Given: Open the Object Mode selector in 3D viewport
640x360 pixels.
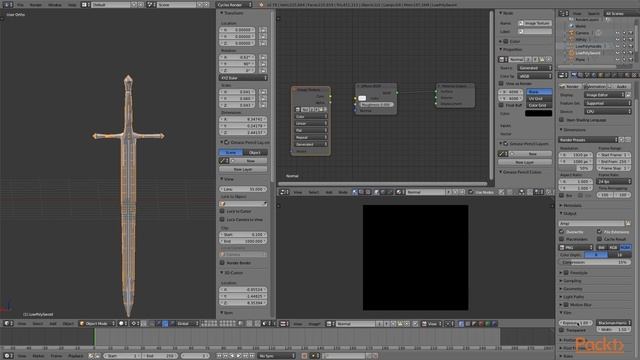Looking at the screenshot, I should point(97,324).
